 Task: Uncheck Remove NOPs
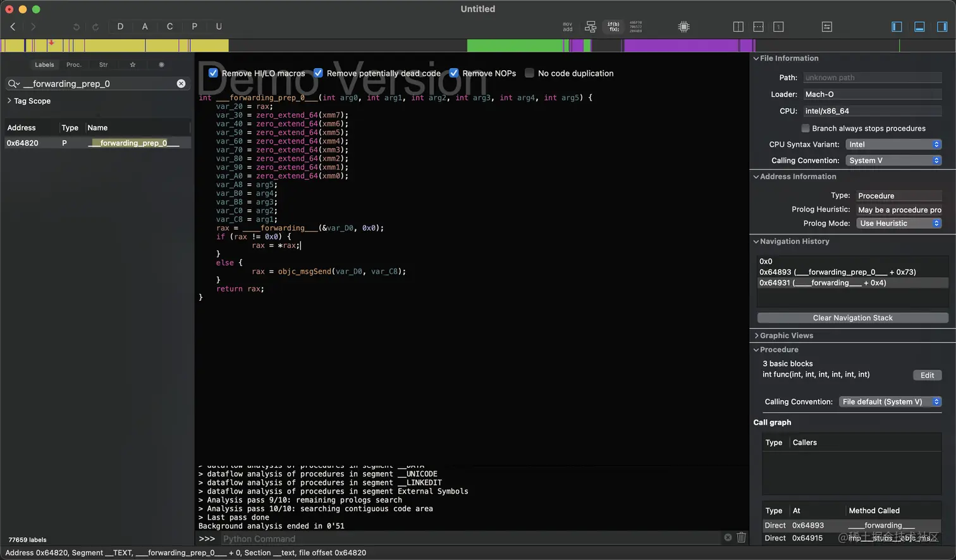(453, 73)
